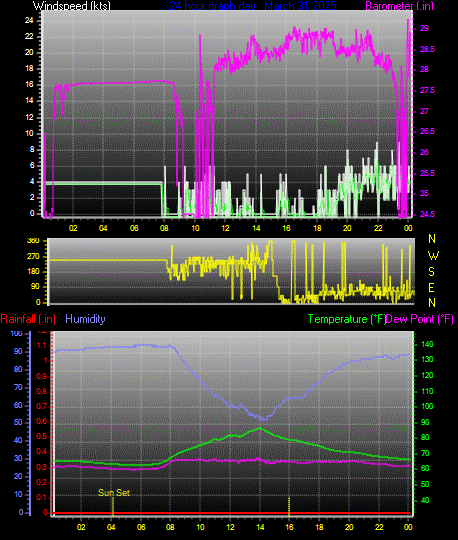Click the S compass label on wind direction chart

(431, 272)
